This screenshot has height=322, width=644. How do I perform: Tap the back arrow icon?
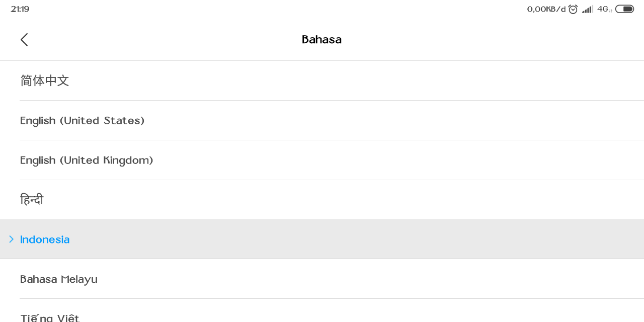(24, 40)
